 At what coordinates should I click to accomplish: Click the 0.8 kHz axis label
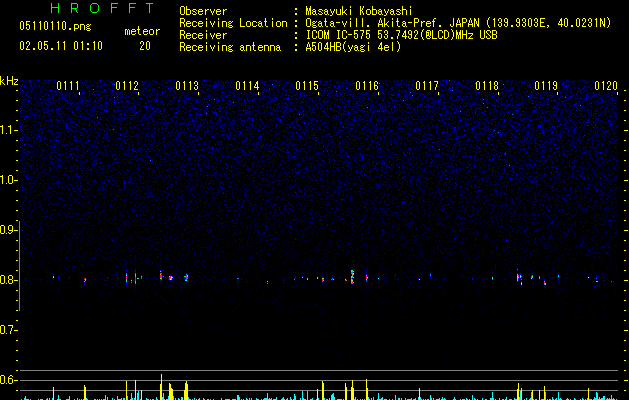point(8,280)
